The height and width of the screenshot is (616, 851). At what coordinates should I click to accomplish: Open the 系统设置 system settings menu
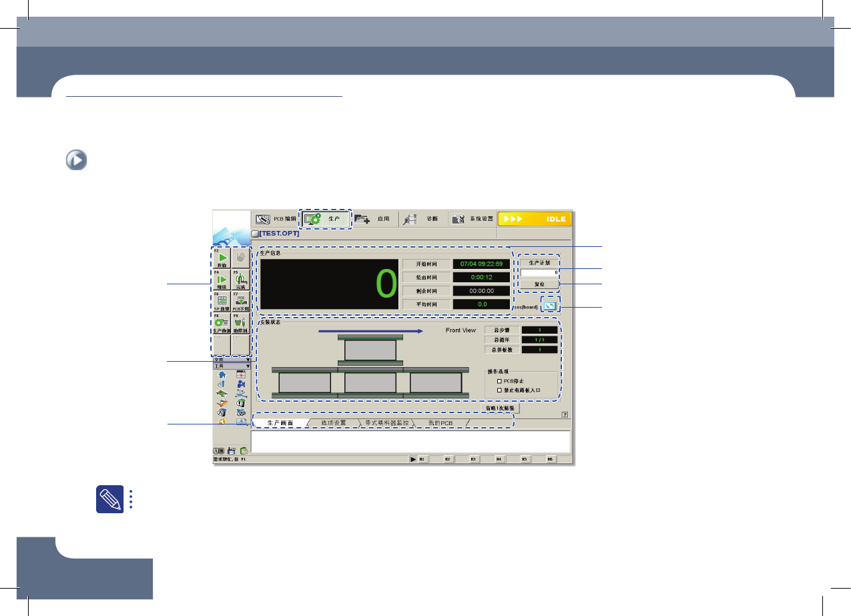click(472, 219)
